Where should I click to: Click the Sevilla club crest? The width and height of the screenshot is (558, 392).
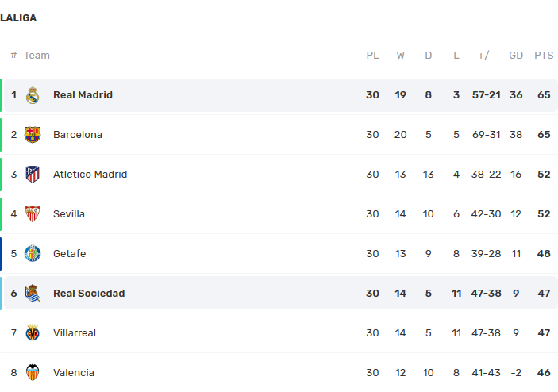33,214
